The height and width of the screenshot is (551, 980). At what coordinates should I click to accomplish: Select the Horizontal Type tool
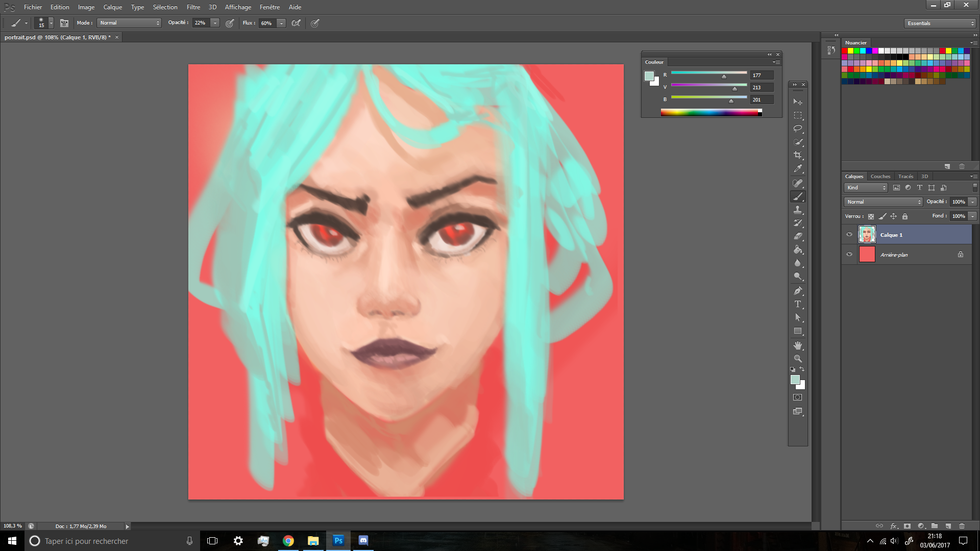point(798,304)
